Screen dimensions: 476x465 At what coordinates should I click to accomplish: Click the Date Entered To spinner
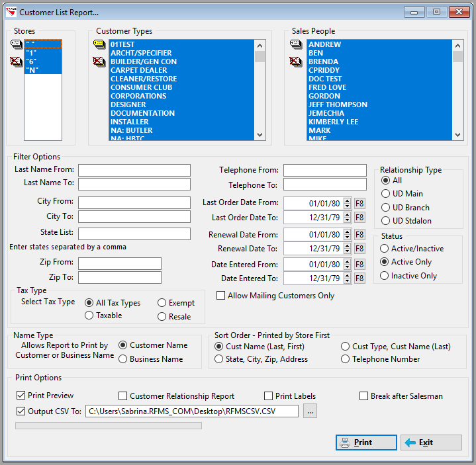pos(348,278)
